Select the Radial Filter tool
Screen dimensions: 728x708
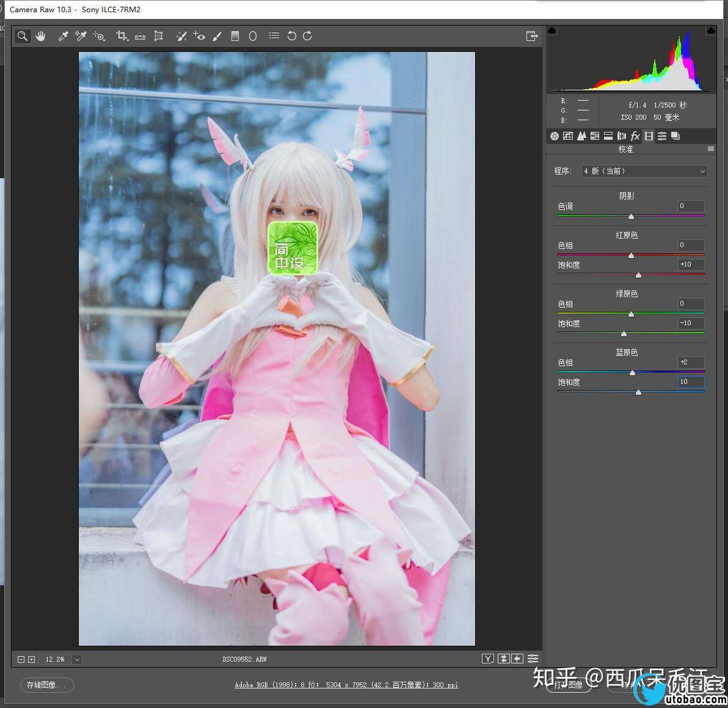253,36
